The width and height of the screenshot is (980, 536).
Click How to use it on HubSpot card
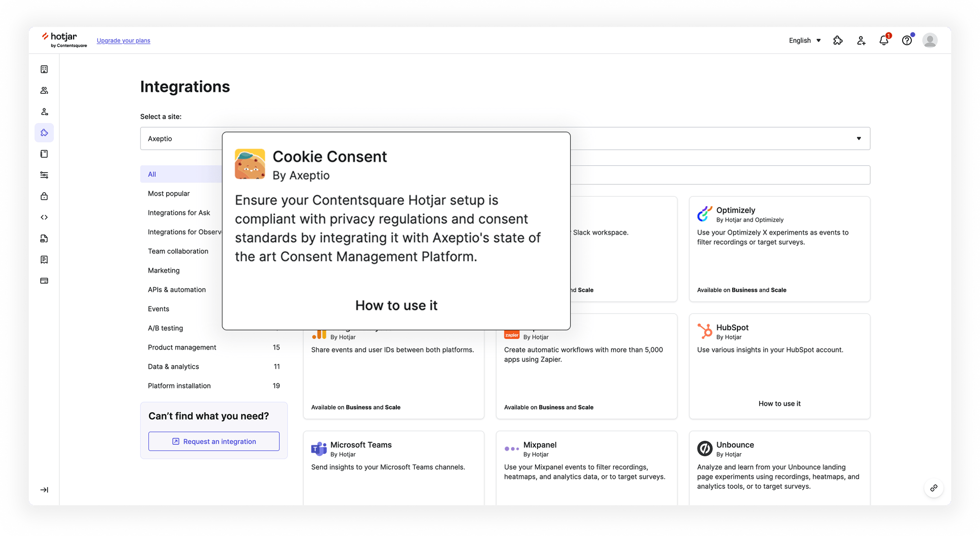[x=779, y=404]
